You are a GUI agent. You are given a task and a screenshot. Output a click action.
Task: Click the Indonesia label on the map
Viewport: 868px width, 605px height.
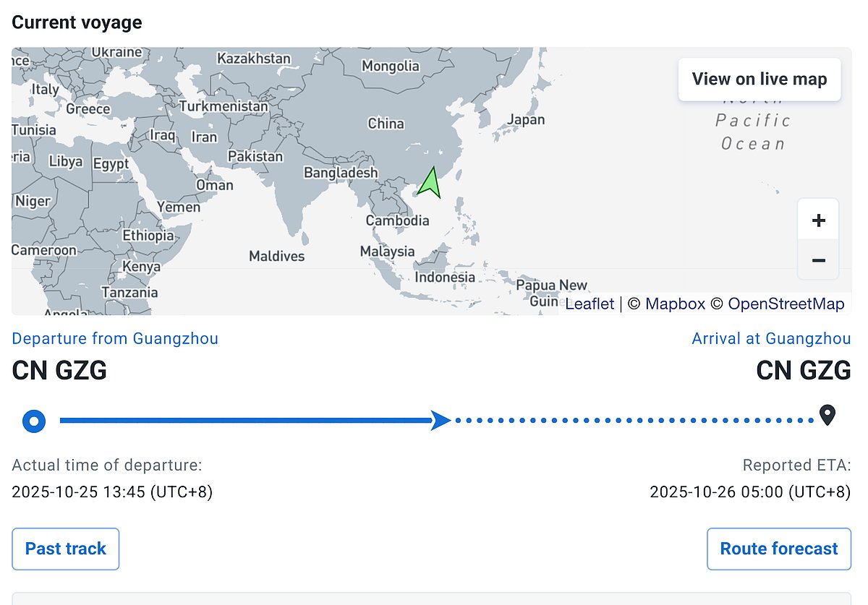coord(445,277)
